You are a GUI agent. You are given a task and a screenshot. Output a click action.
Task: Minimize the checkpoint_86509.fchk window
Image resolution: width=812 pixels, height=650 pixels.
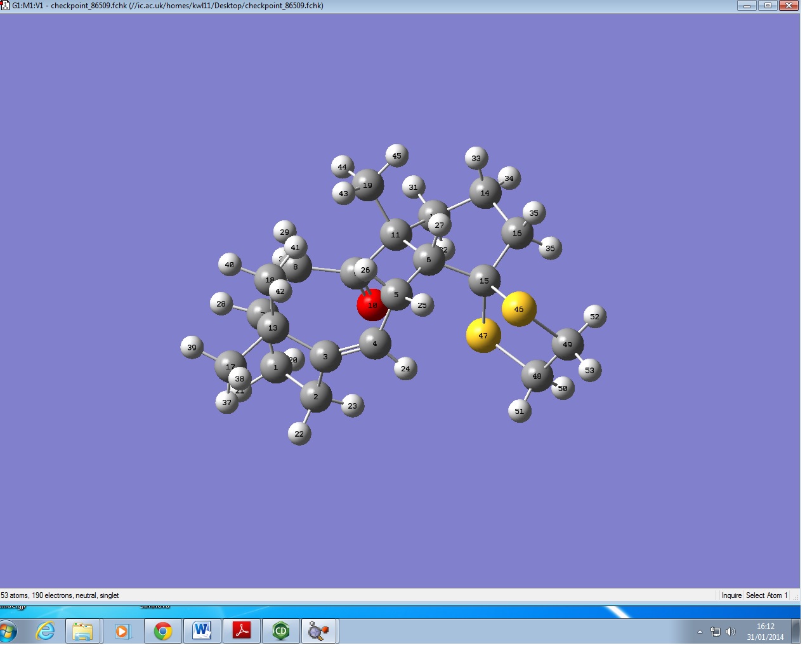pos(747,6)
